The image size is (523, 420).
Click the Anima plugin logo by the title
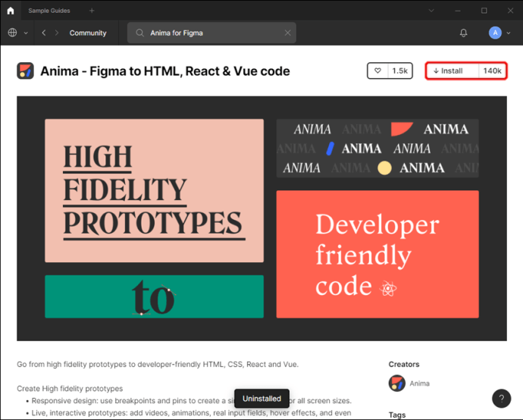coord(25,71)
